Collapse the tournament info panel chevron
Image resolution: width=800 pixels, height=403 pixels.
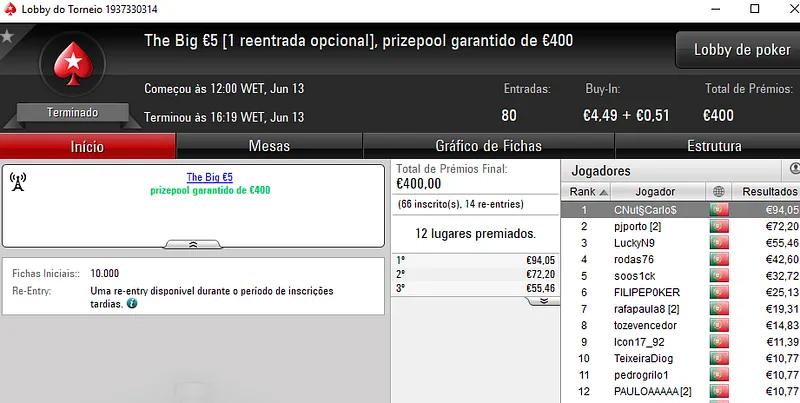tap(192, 245)
